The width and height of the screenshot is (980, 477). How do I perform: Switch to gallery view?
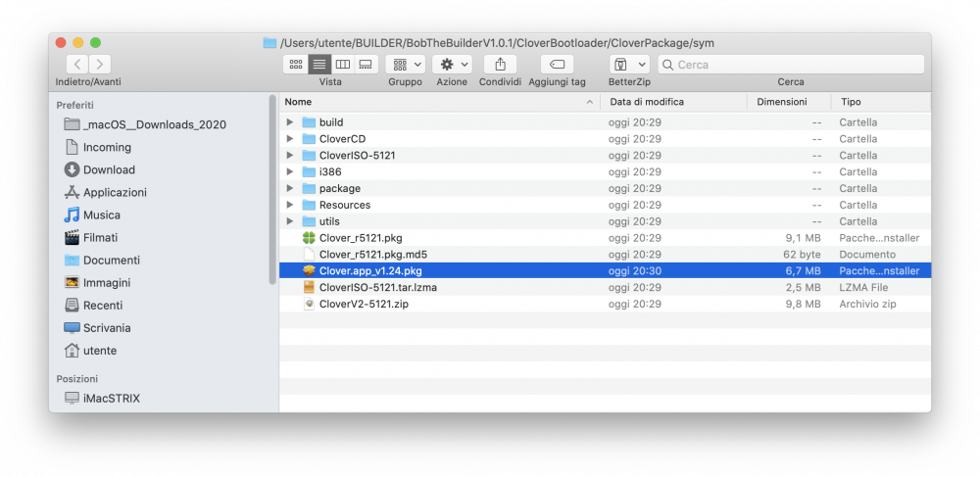pyautogui.click(x=367, y=65)
